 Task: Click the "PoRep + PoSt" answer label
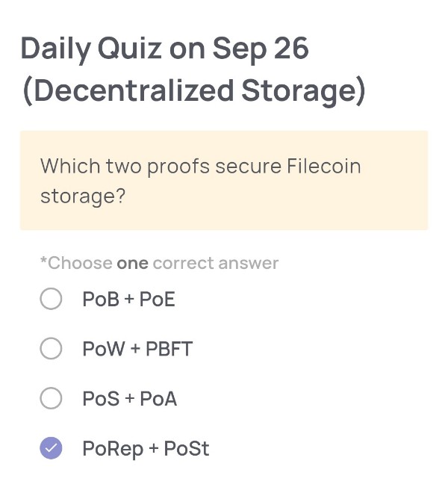[146, 448]
